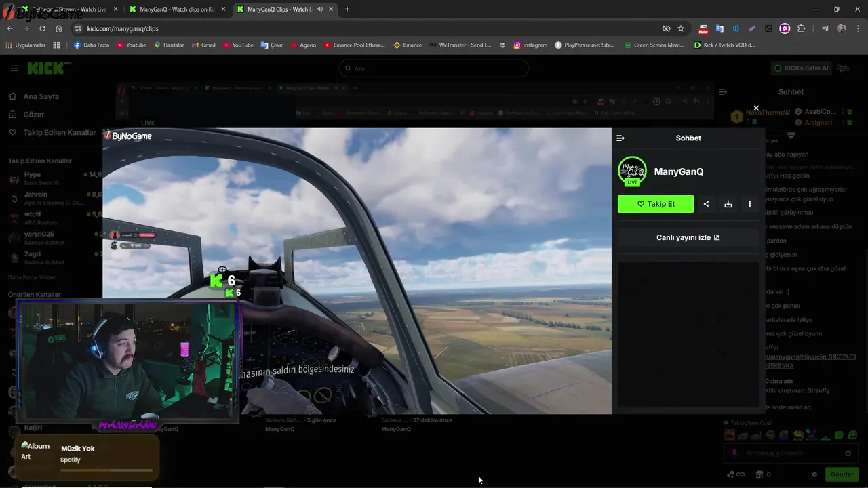
Task: Click KICKs Satın Al button
Action: (x=802, y=68)
